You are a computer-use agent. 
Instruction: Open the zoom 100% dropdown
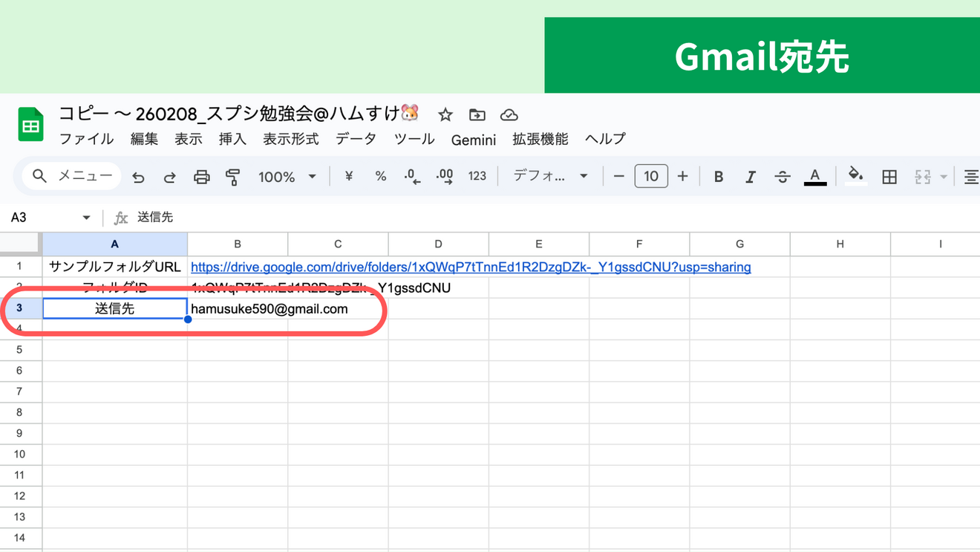click(287, 177)
